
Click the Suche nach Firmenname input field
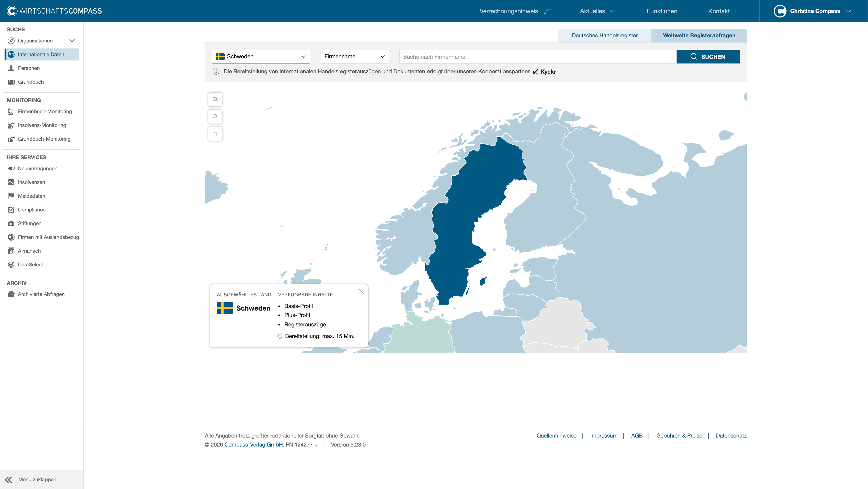pos(538,57)
